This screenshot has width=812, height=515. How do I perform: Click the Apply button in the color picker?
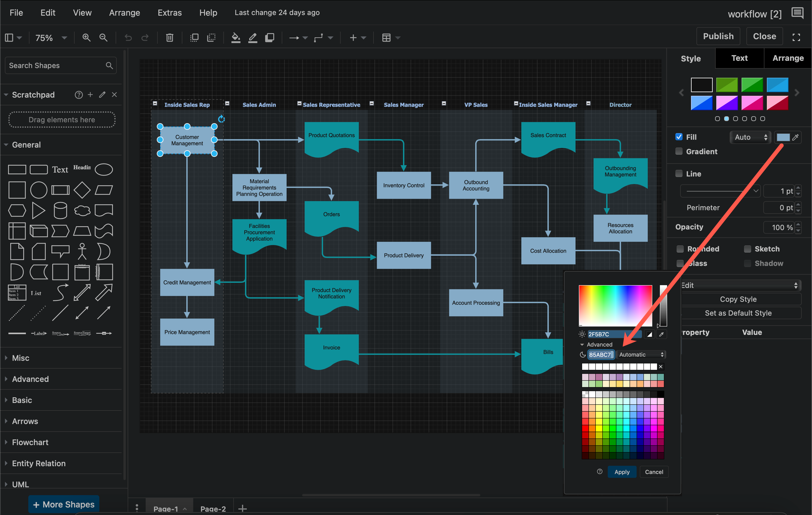point(622,472)
